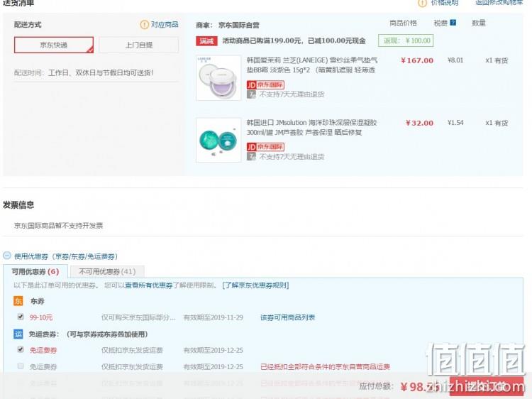The height and width of the screenshot is (399, 532).
Task: Switch to 可用优惠券 (6) tab
Action: 35,272
